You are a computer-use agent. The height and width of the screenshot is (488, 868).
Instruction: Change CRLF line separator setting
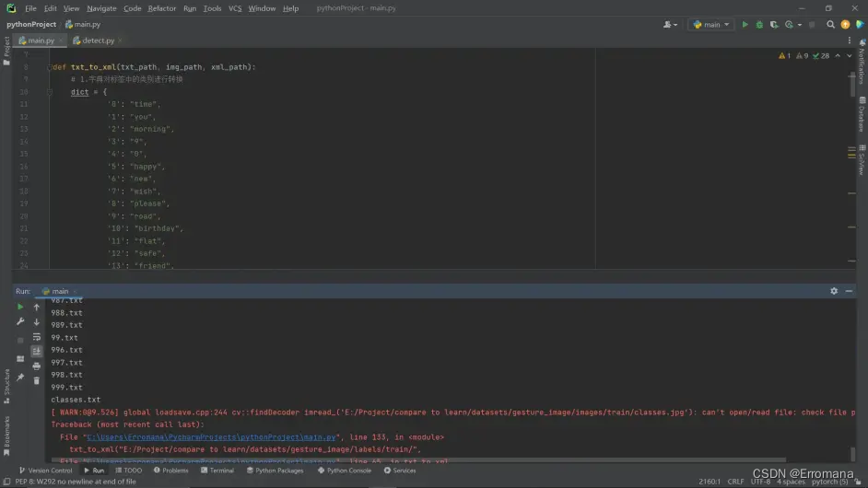click(x=735, y=482)
